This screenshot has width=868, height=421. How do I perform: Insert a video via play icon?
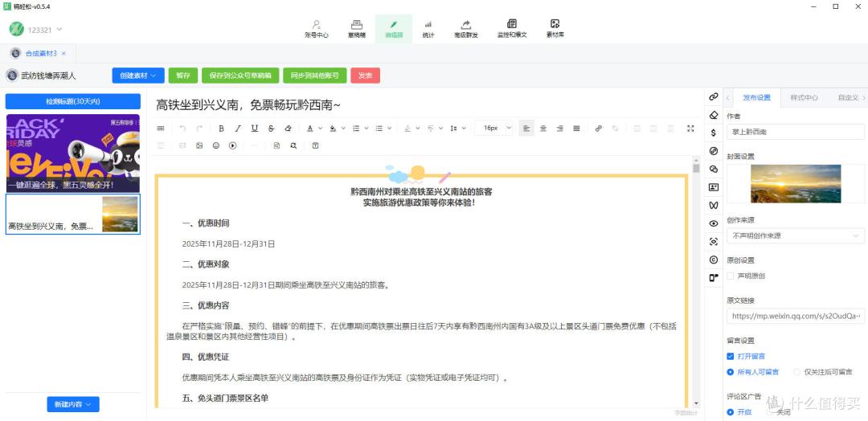coord(232,145)
